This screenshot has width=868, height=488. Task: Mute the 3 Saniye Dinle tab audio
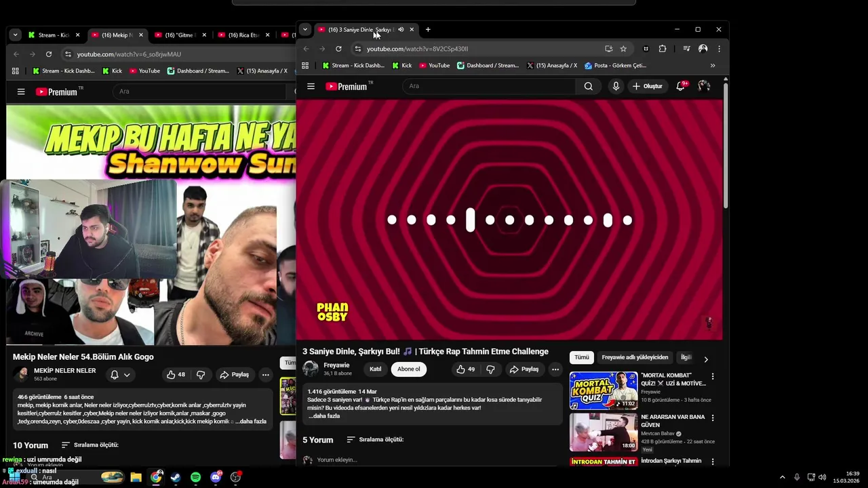(401, 30)
